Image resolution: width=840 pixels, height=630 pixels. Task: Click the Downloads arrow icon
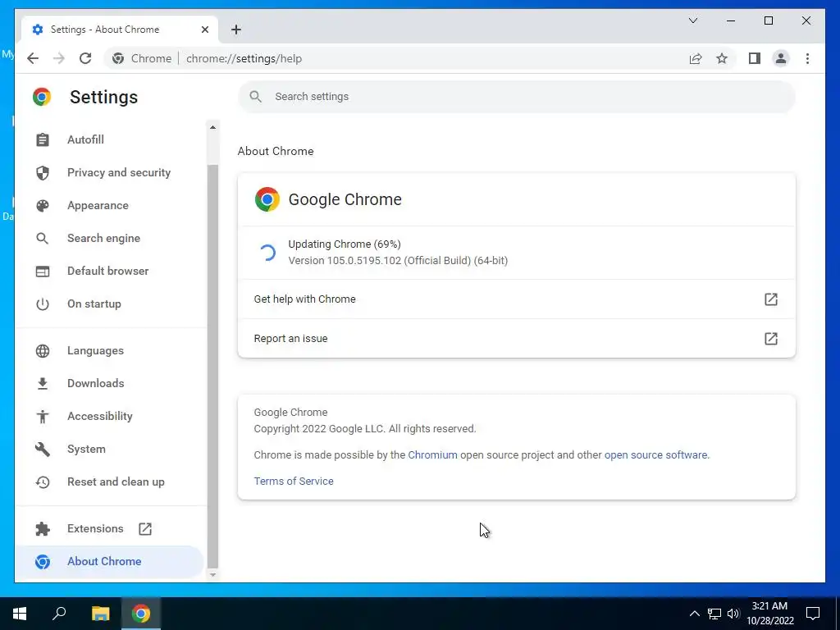(x=43, y=384)
